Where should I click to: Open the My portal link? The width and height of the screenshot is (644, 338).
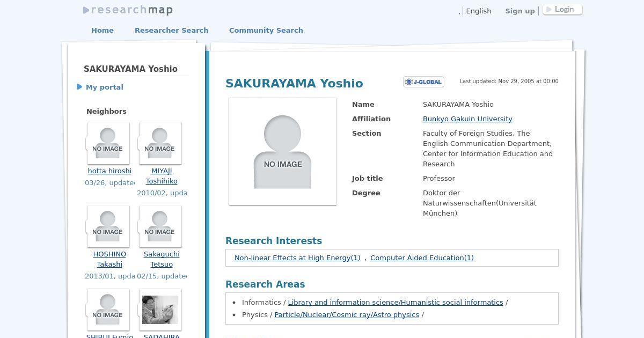click(x=105, y=87)
